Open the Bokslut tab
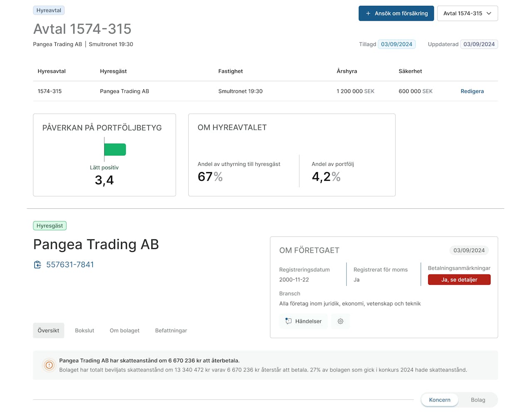Screen dimensions: 532x414 click(x=84, y=330)
